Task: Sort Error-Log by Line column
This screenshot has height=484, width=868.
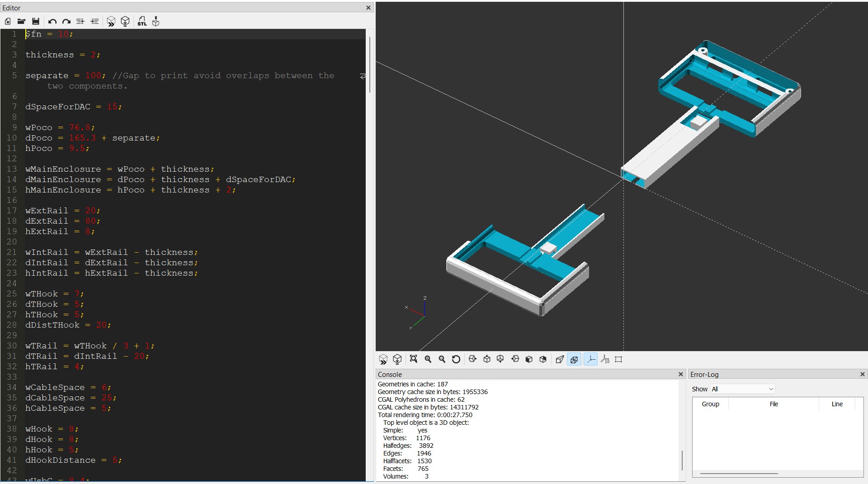Action: point(837,404)
